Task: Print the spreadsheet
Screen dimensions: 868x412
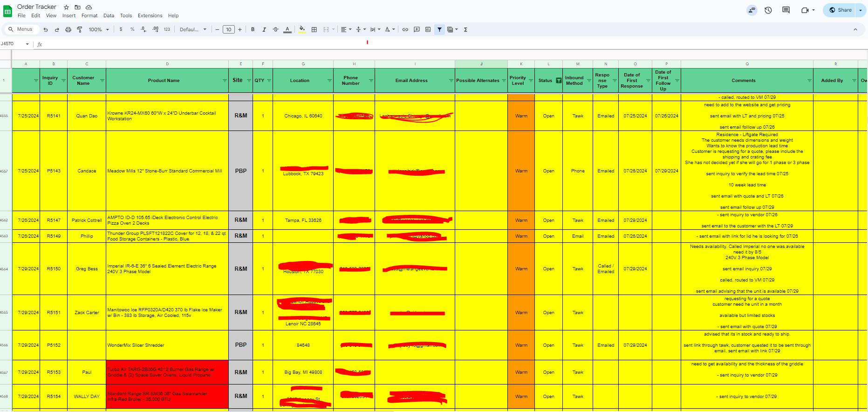Action: pyautogui.click(x=68, y=29)
